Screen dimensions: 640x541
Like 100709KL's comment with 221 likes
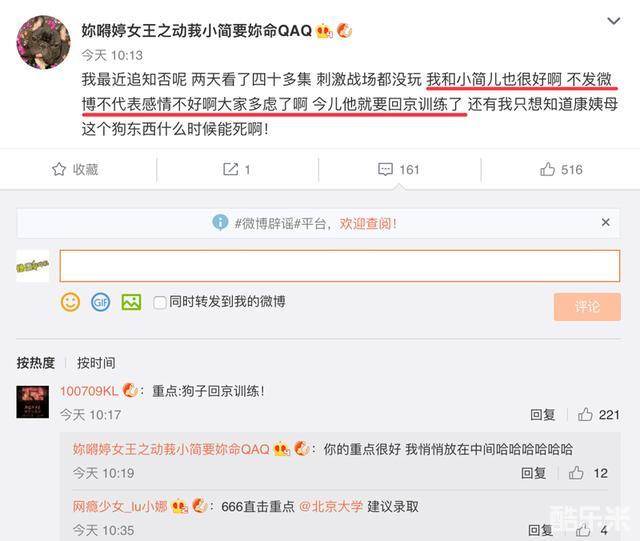585,415
